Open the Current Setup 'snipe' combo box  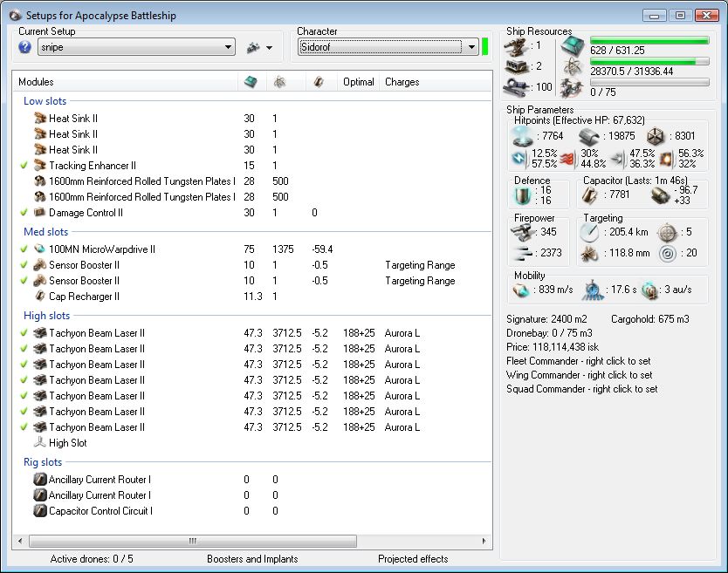point(136,47)
